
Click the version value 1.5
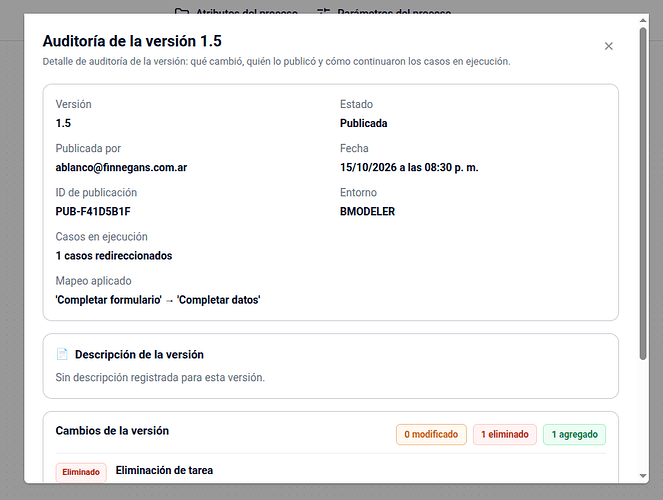pos(63,123)
